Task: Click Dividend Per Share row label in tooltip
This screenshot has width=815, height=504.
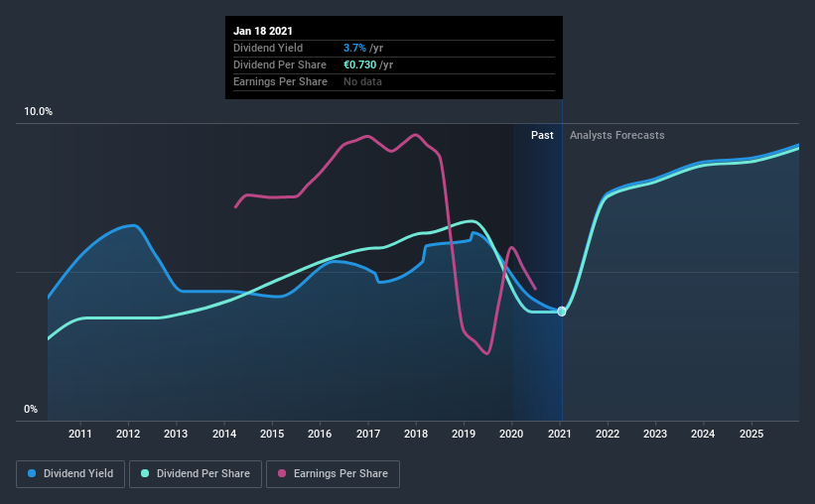Action: pos(280,64)
